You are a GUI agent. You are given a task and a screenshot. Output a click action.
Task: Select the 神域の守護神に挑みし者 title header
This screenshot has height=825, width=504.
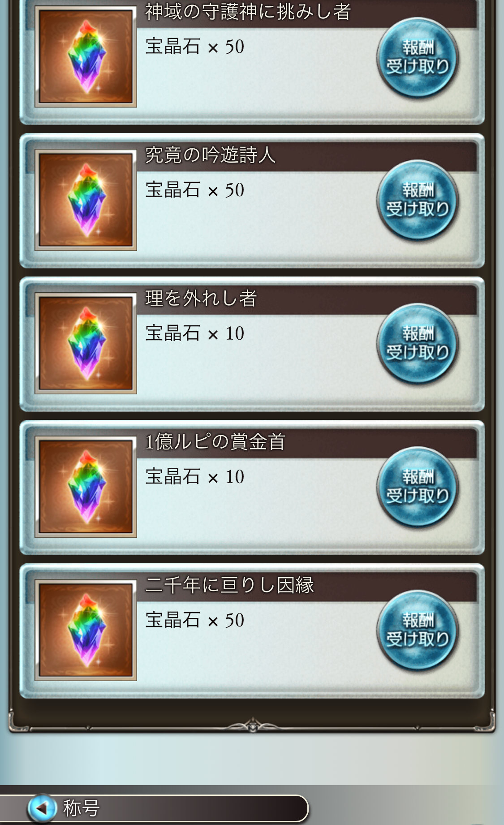tap(248, 12)
